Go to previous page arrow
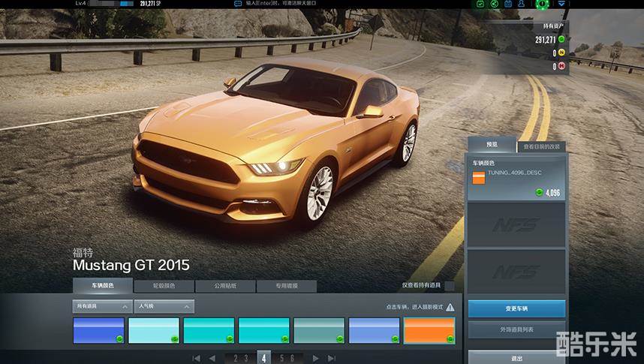This screenshot has height=364, width=644. pos(212,358)
